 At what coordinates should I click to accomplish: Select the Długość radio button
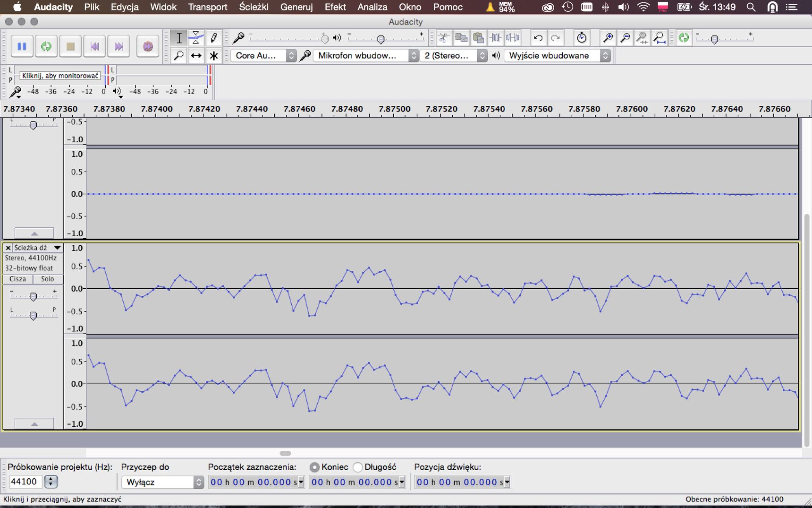pyautogui.click(x=358, y=467)
